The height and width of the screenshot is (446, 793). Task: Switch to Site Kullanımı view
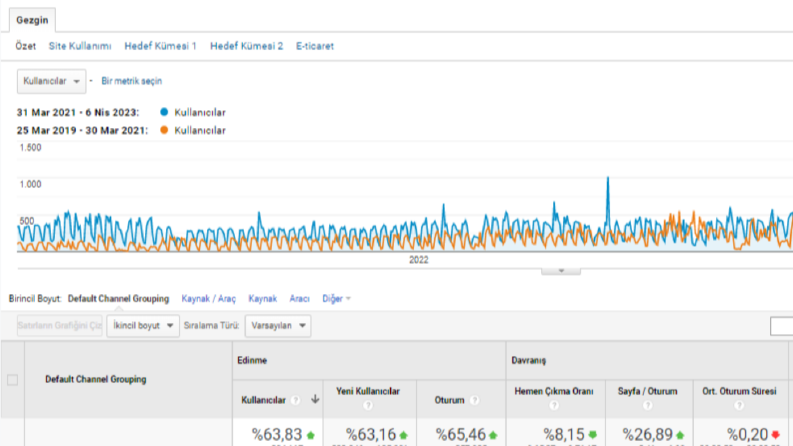(80, 46)
